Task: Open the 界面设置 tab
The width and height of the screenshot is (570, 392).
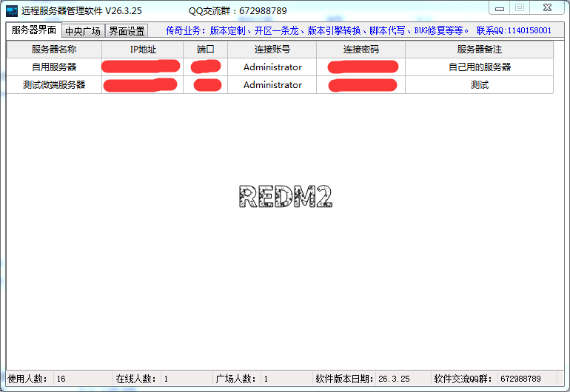Action: coord(127,31)
